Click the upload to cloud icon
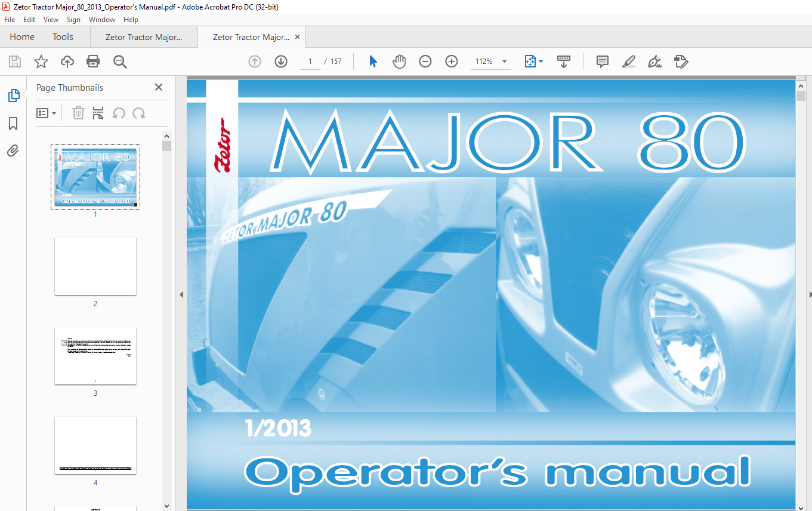 point(67,61)
